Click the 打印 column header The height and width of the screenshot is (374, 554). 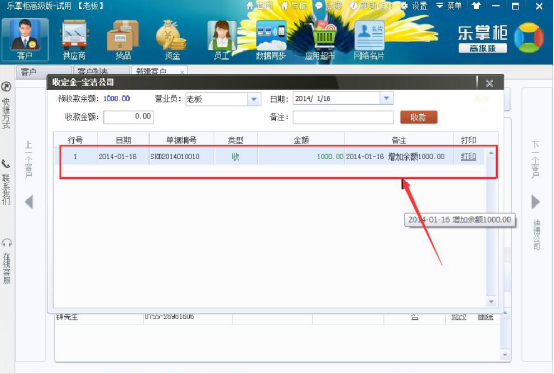468,140
